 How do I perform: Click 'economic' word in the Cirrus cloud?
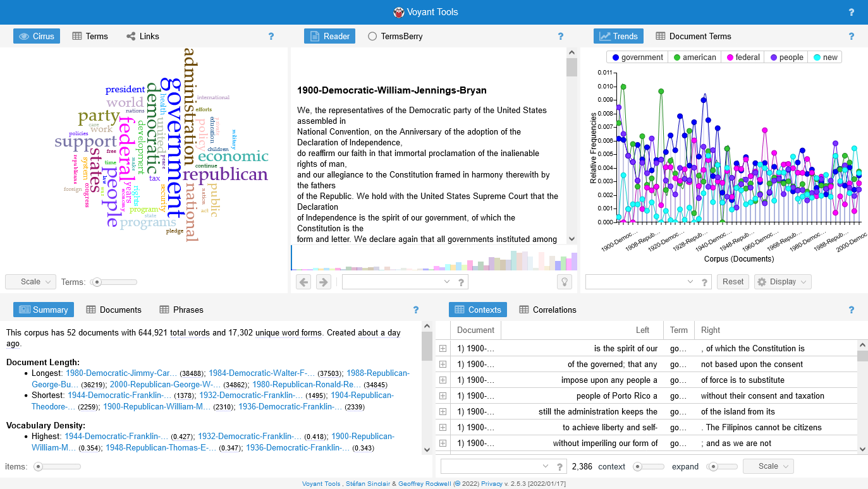[x=233, y=156]
